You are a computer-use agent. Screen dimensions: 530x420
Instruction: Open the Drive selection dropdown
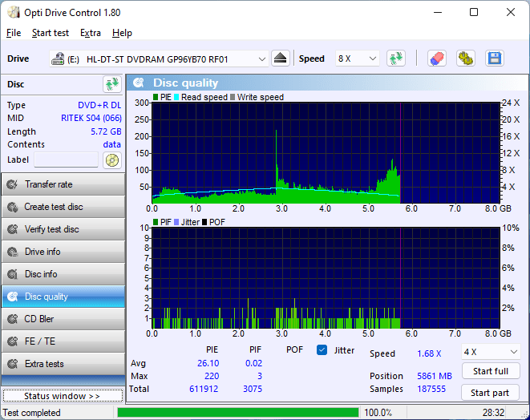159,59
